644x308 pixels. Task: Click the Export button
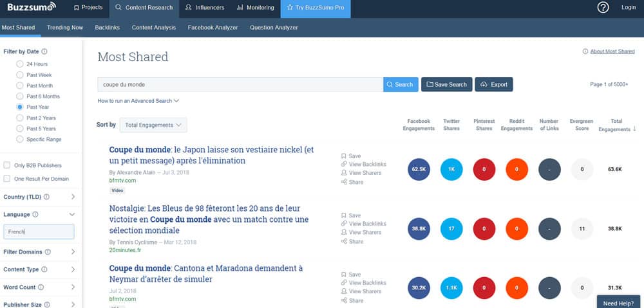click(494, 84)
